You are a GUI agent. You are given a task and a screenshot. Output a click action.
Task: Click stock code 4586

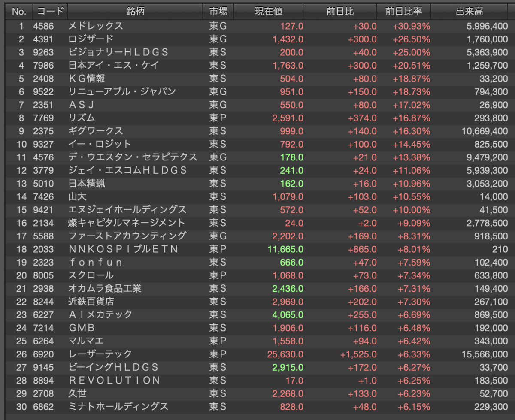pos(43,26)
